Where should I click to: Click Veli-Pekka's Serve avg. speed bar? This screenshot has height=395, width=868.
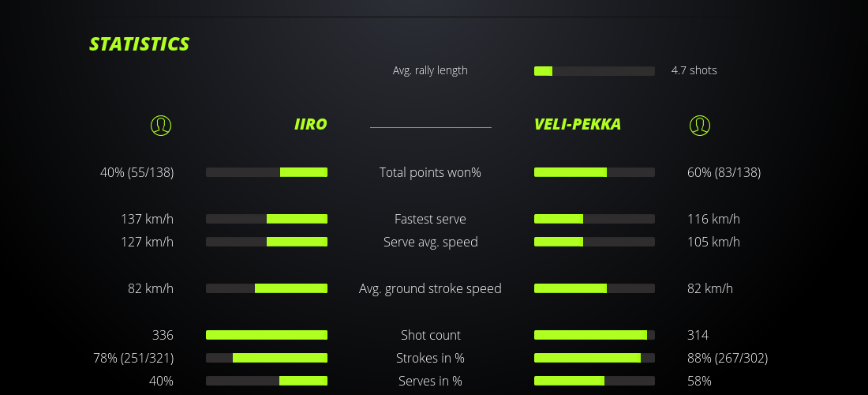point(594,242)
